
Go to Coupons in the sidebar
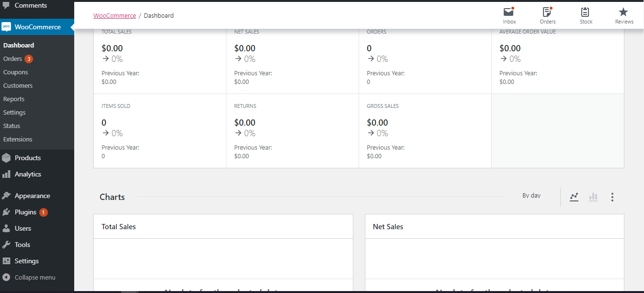[15, 72]
